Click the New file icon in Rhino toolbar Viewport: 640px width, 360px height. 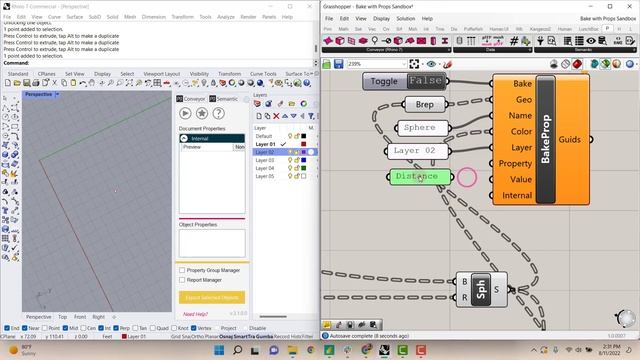point(8,83)
